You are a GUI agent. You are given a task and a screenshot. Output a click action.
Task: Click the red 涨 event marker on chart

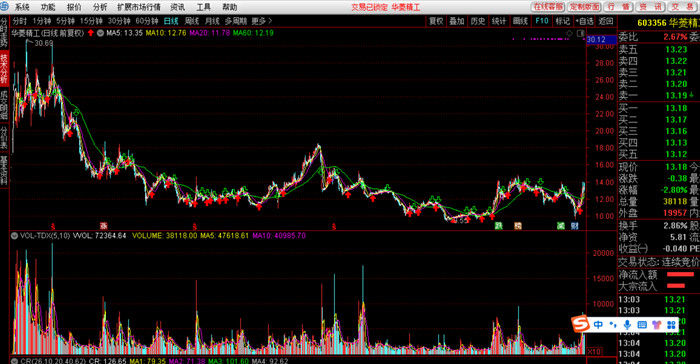point(104,226)
